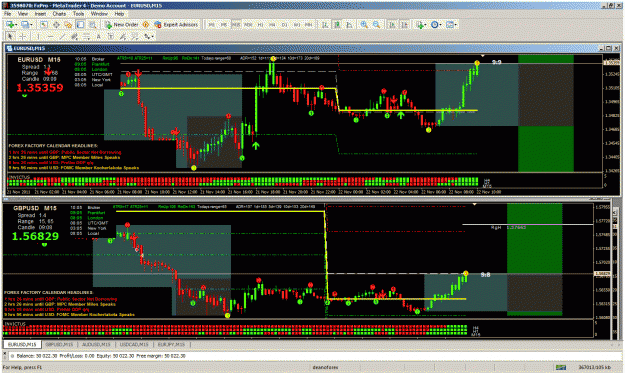Switch to the GBPUSD,M15 chart tab
625x373 pixels.
(59, 344)
